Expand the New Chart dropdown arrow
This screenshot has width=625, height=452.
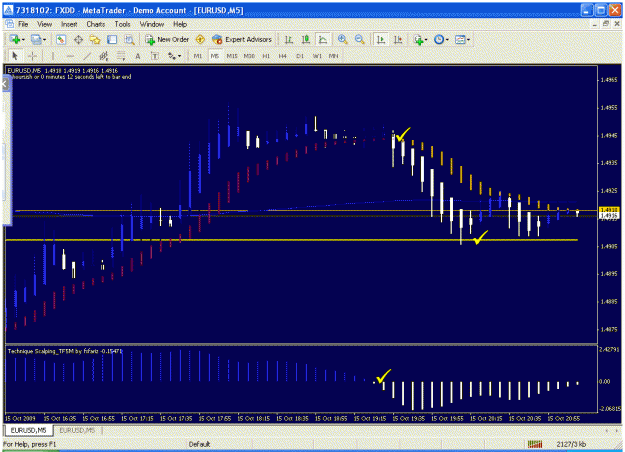coord(23,40)
